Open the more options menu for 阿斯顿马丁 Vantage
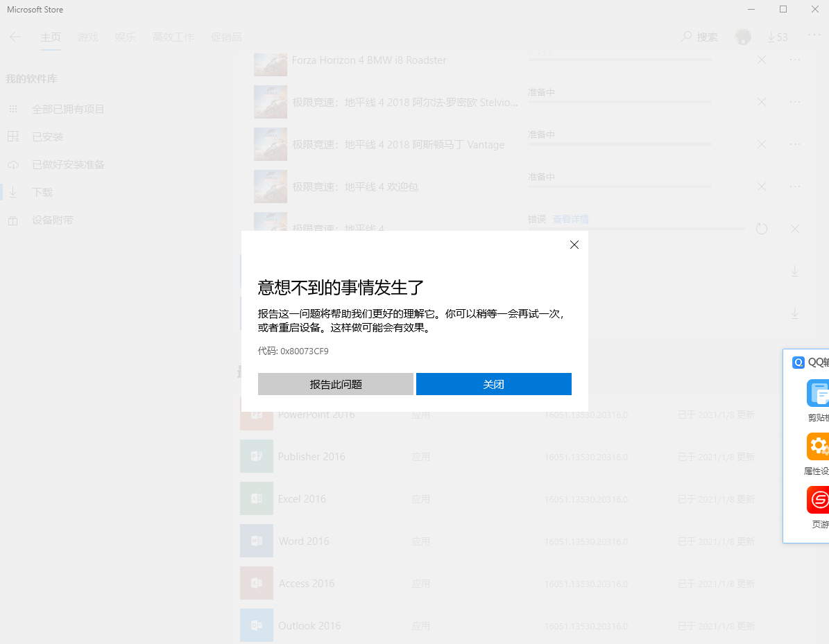This screenshot has width=829, height=644. 795,144
